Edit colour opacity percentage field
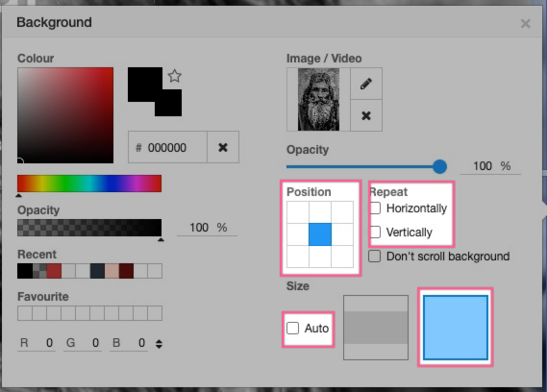This screenshot has height=392, width=547. pyautogui.click(x=207, y=228)
